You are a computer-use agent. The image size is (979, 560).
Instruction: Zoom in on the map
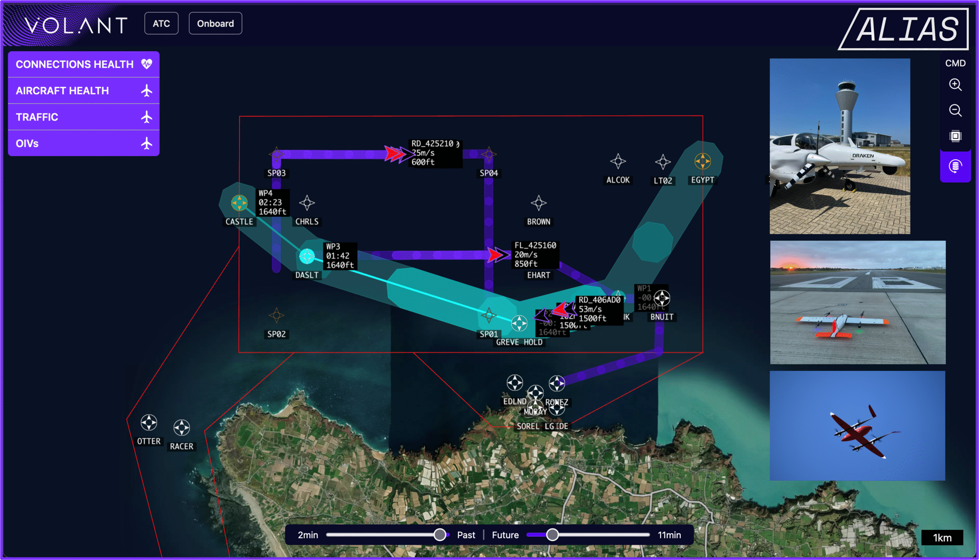(x=955, y=84)
